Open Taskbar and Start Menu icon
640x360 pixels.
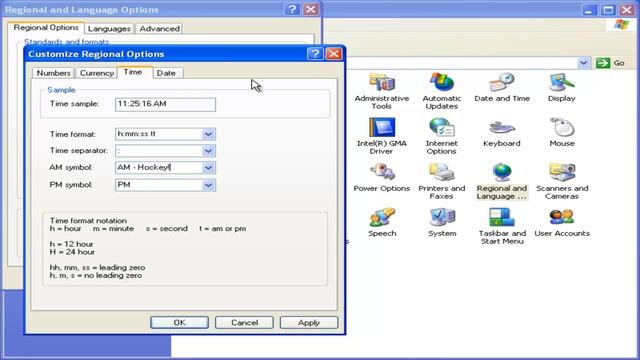[502, 217]
